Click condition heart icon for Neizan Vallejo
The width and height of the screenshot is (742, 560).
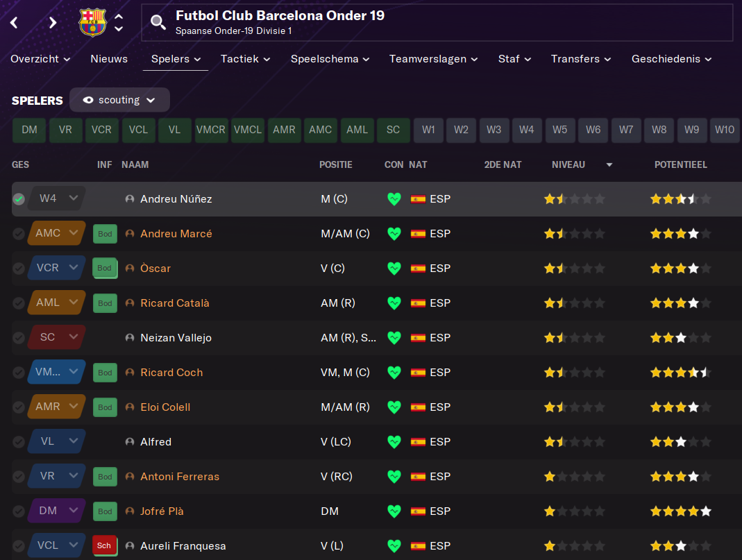[x=394, y=338]
